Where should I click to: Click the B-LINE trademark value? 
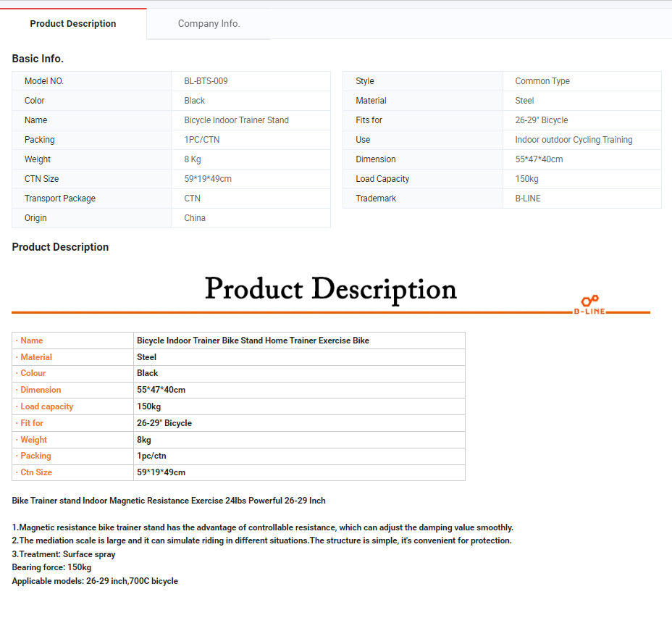pyautogui.click(x=528, y=199)
